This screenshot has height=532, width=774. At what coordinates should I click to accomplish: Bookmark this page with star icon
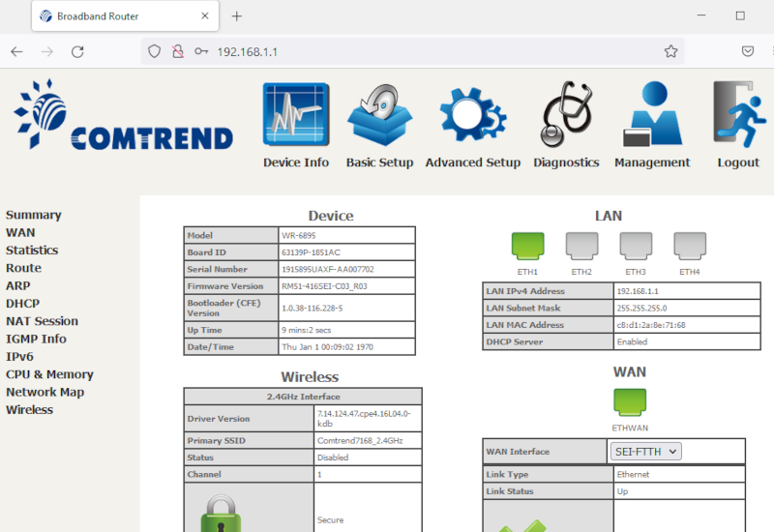pos(670,51)
